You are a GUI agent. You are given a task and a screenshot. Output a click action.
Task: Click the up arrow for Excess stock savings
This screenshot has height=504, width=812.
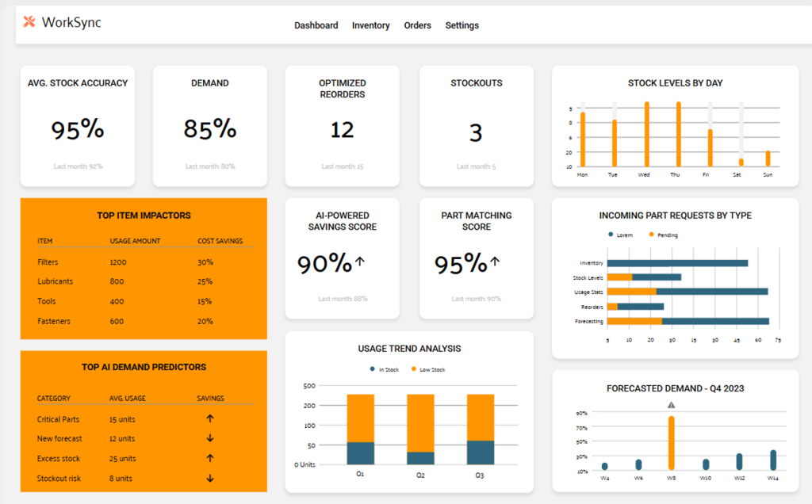[209, 458]
